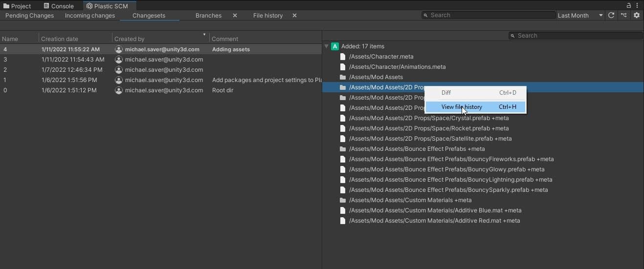Close the File history tab
This screenshot has height=269, width=644.
(294, 16)
